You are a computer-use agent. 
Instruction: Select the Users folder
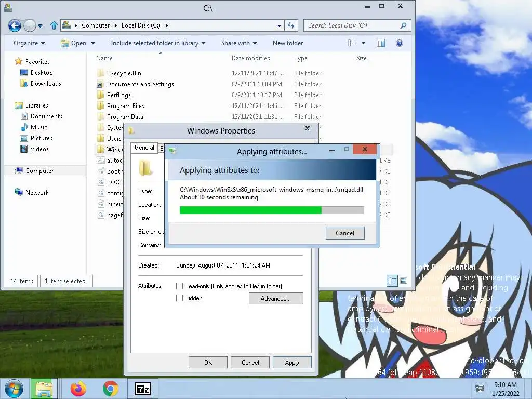pyautogui.click(x=109, y=138)
